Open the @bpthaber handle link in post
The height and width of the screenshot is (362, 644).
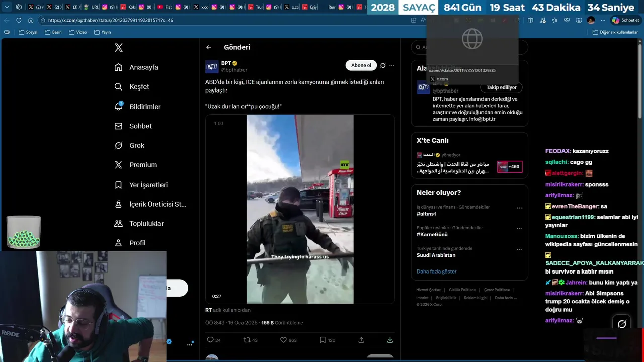pyautogui.click(x=234, y=70)
